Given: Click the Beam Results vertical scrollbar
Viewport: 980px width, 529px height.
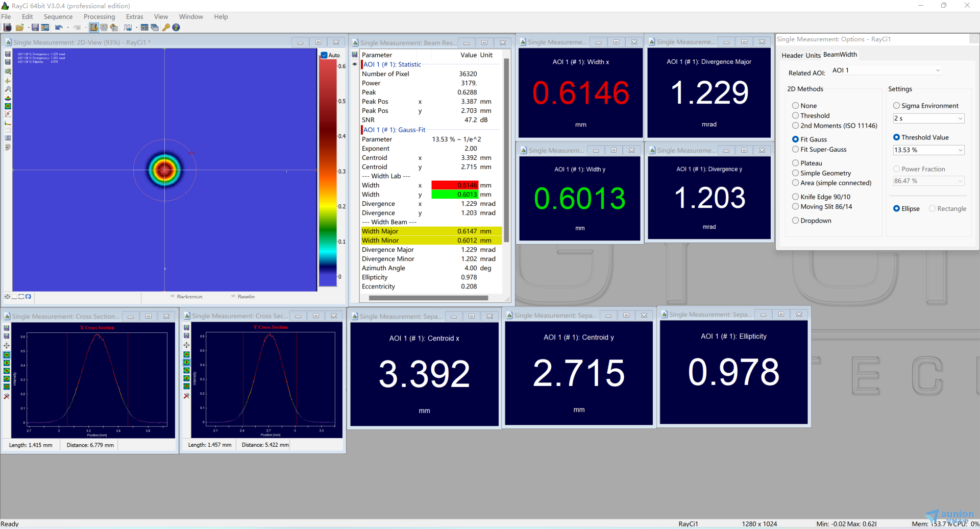Looking at the screenshot, I should click(x=506, y=151).
